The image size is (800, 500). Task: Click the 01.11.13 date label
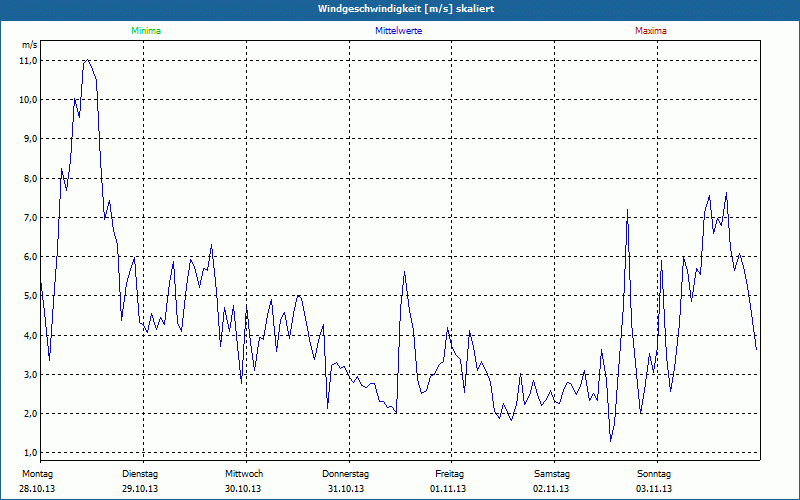point(448,489)
